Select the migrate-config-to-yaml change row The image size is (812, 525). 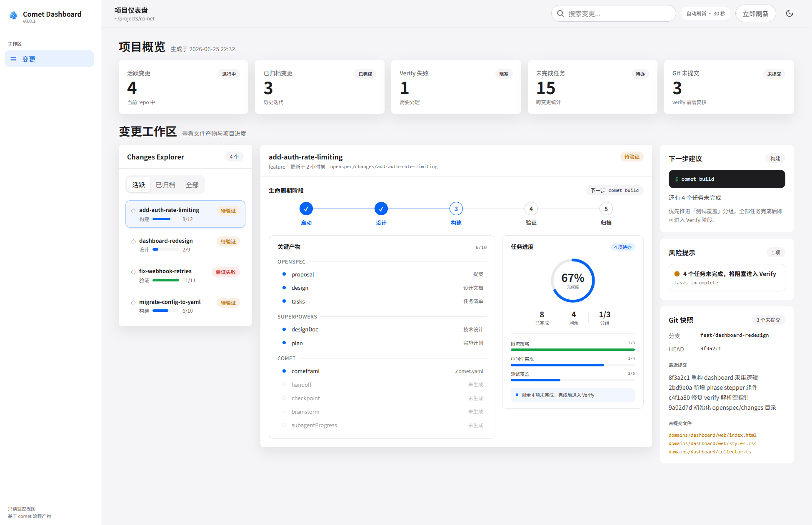click(x=185, y=306)
